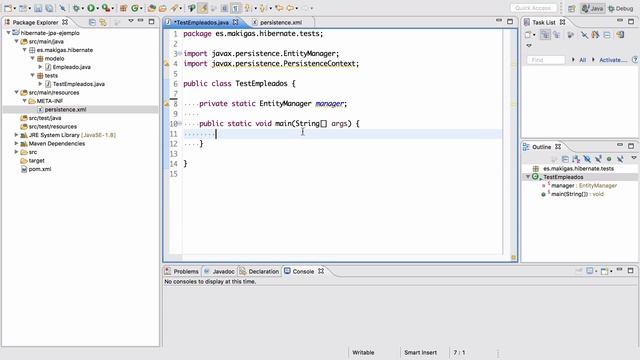The height and width of the screenshot is (360, 640).
Task: Open Task List view menu triangle
Action: coord(529,46)
